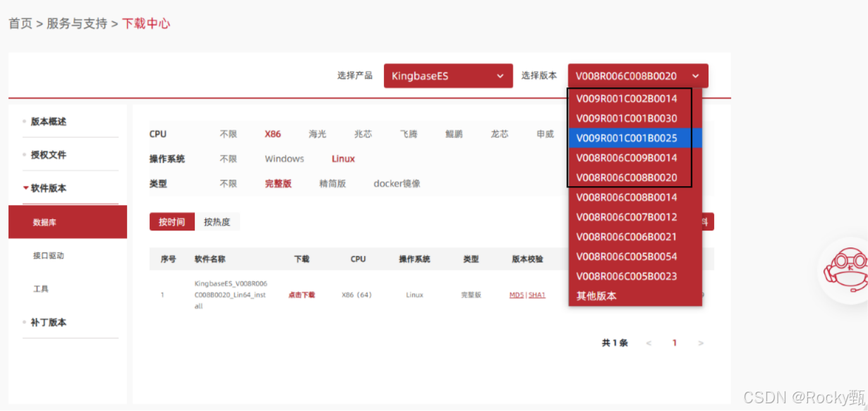This screenshot has height=411, width=868.
Task: Open 授权文件 in the sidebar
Action: pos(49,154)
